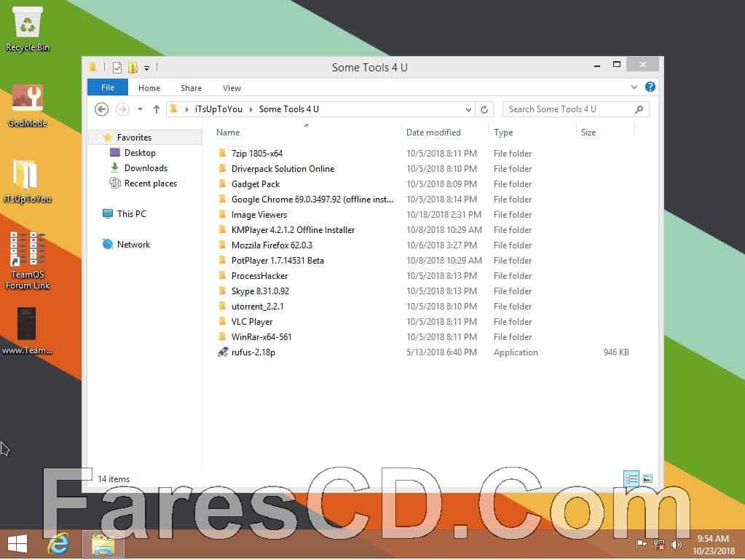Switch to Details view icon in status bar
Viewport: 745px width, 560px height.
(x=631, y=478)
